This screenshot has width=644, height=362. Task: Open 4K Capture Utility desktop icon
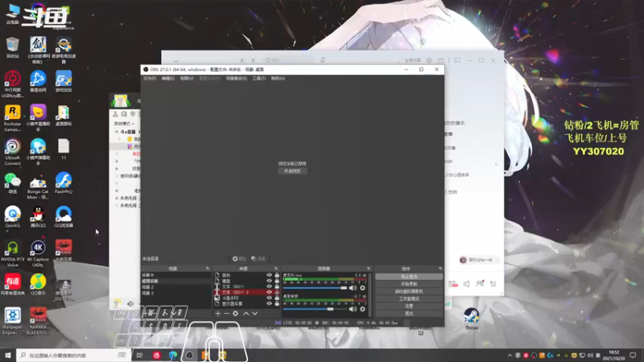38,254
